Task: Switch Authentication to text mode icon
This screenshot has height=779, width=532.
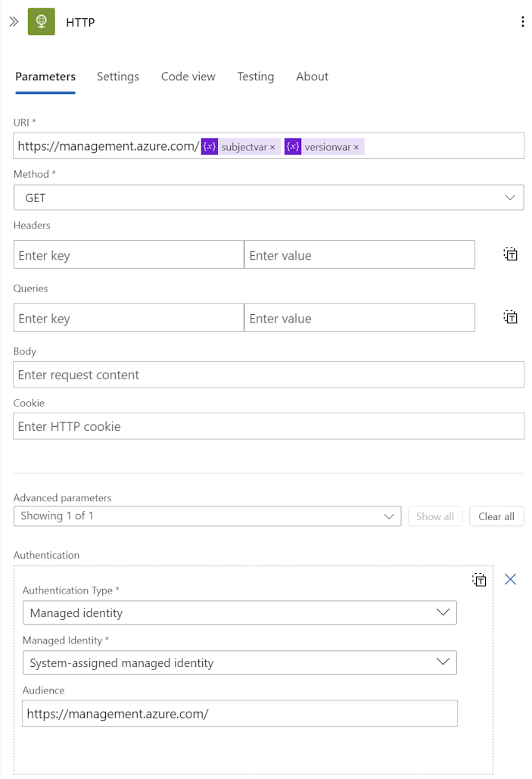Action: pyautogui.click(x=479, y=580)
